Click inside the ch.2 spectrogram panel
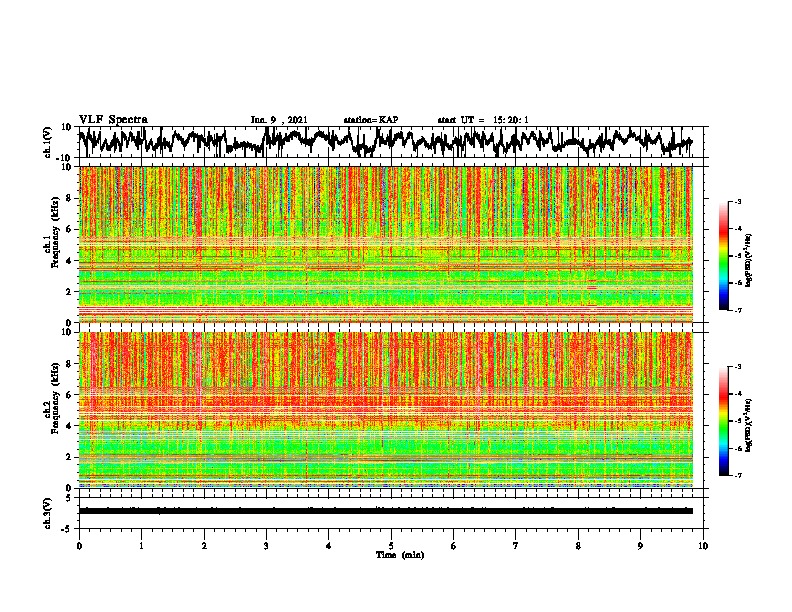Image resolution: width=792 pixels, height=612 pixels. pos(386,410)
